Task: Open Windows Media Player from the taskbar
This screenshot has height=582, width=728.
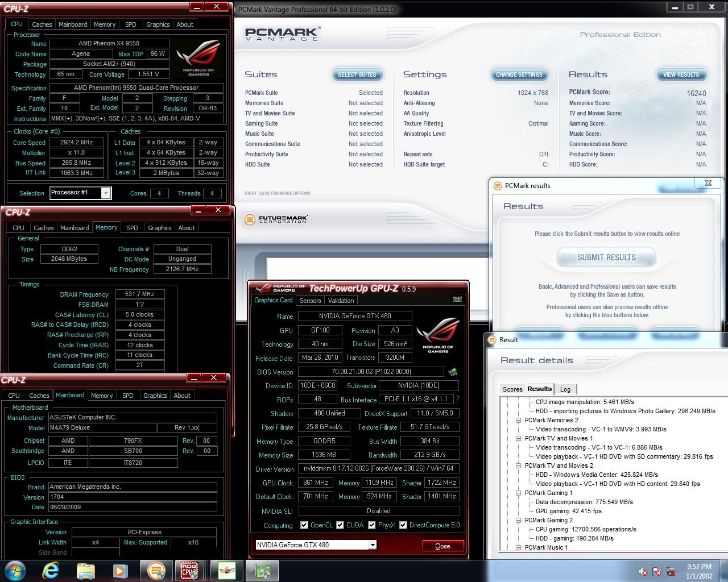Action: 120,571
